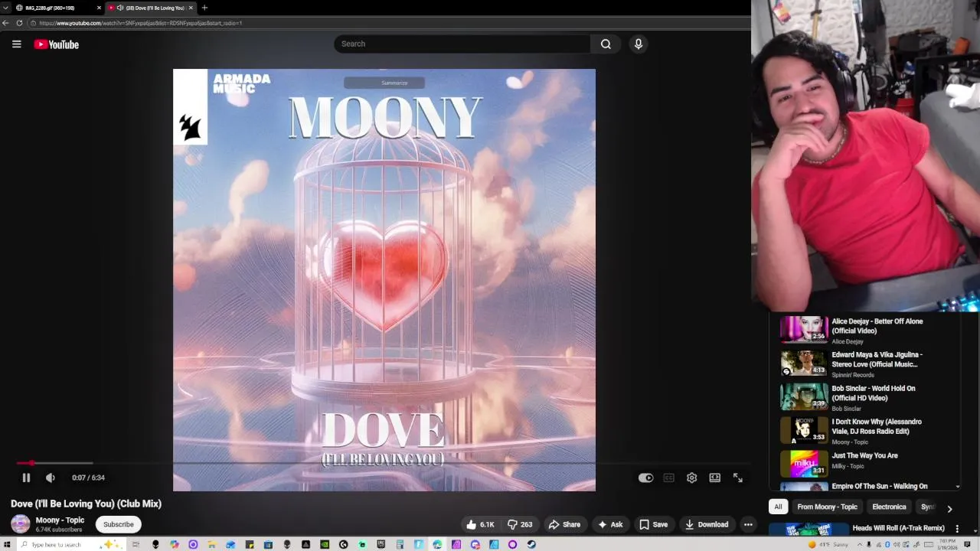Viewport: 980px width, 551px height.
Task: Switch to theater mode
Action: (714, 478)
